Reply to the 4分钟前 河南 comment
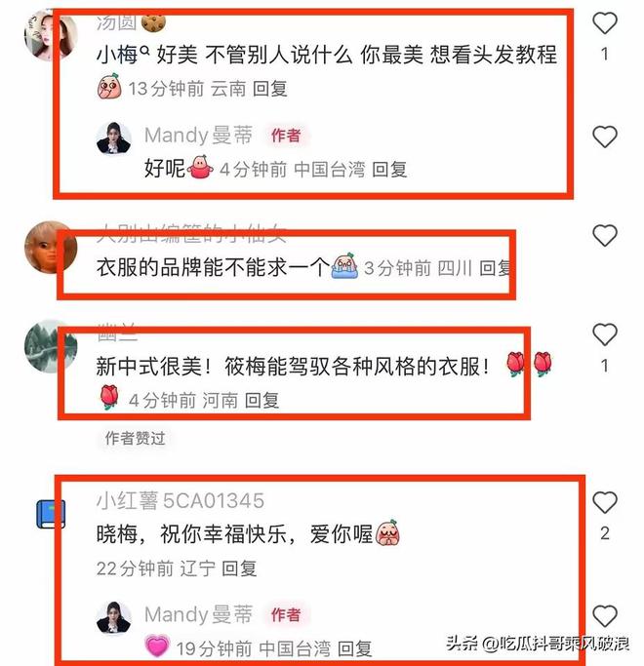 (262, 400)
